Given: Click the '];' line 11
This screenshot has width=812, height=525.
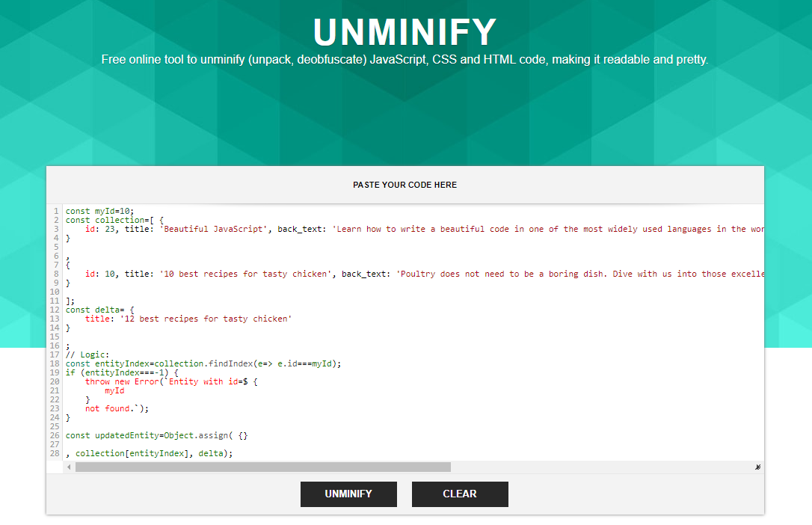Looking at the screenshot, I should click(x=70, y=301).
